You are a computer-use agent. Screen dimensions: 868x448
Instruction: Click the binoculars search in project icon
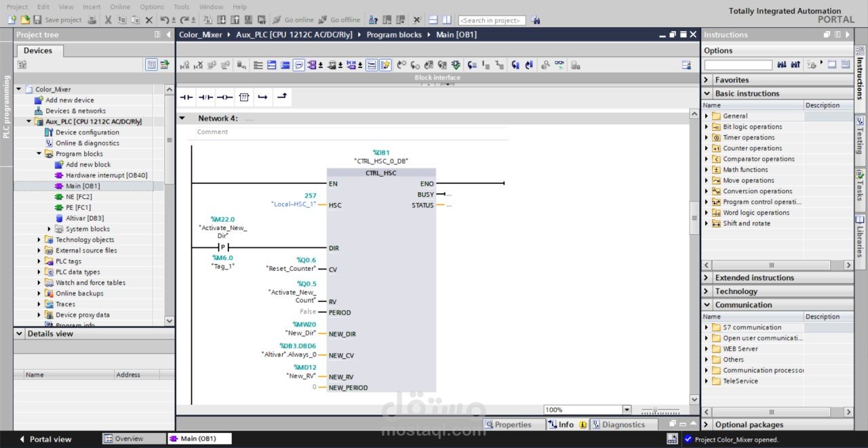coord(536,20)
